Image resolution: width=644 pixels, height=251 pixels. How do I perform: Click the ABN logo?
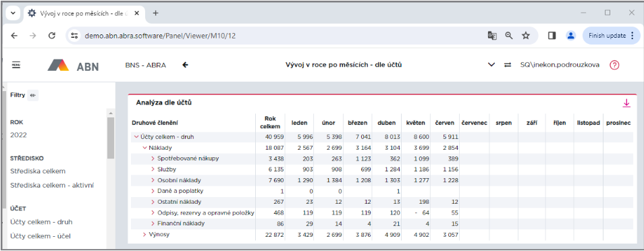click(73, 65)
